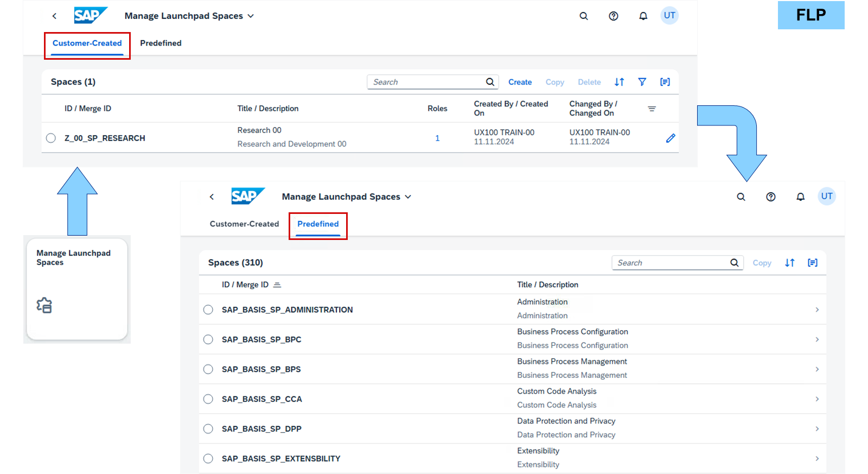
Task: Open notifications bell in Customer-Created window header
Action: pyautogui.click(x=643, y=16)
